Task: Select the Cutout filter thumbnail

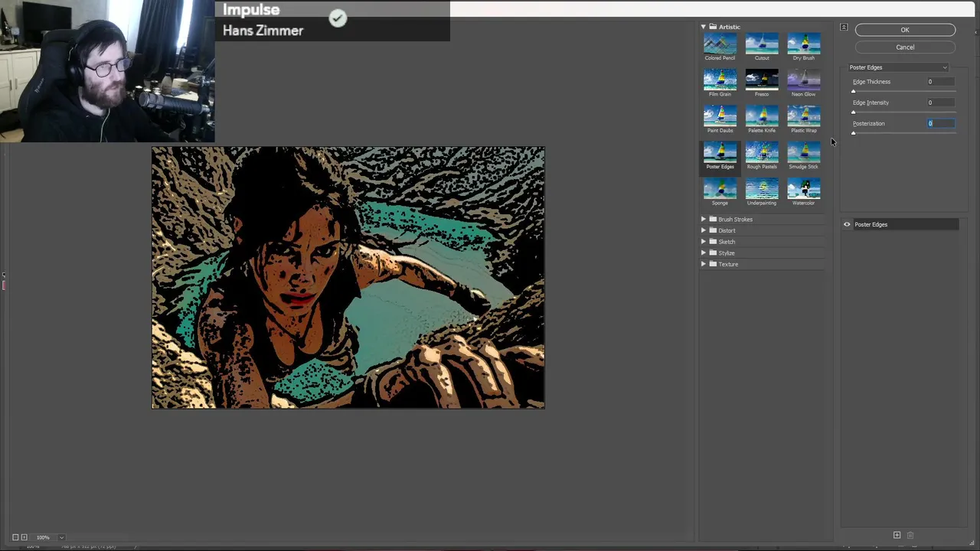Action: coord(762,44)
